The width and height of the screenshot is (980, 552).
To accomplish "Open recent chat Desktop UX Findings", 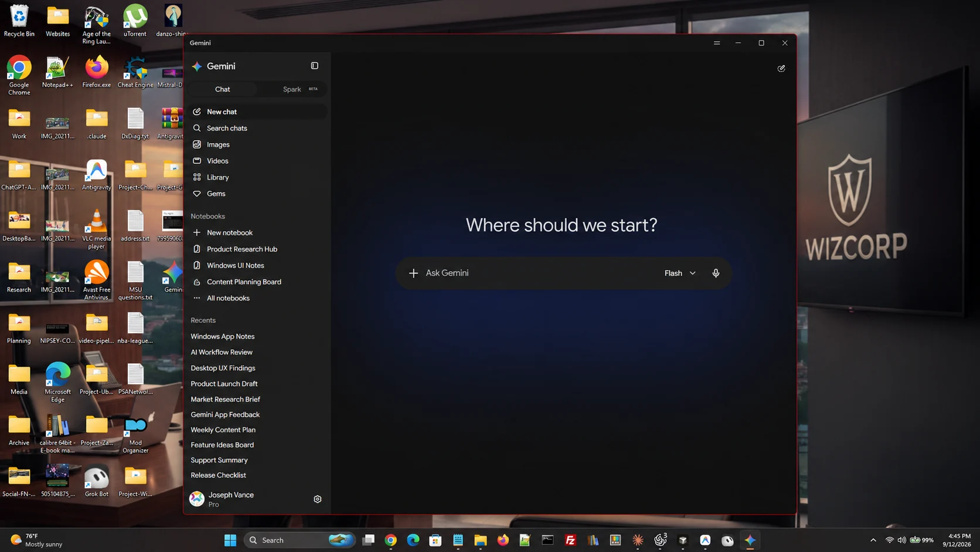I will coord(223,368).
